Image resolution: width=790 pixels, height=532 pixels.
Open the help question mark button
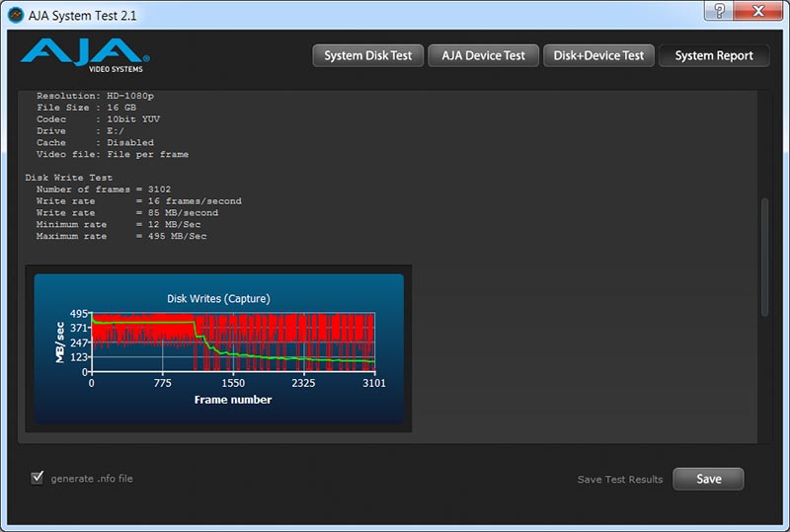[x=719, y=10]
